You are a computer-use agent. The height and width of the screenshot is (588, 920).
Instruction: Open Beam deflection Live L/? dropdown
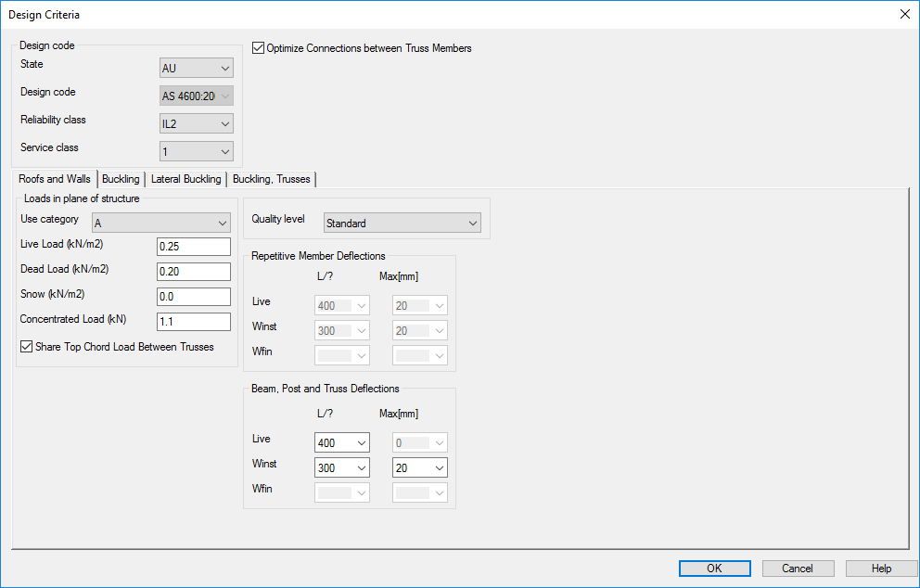pyautogui.click(x=342, y=443)
